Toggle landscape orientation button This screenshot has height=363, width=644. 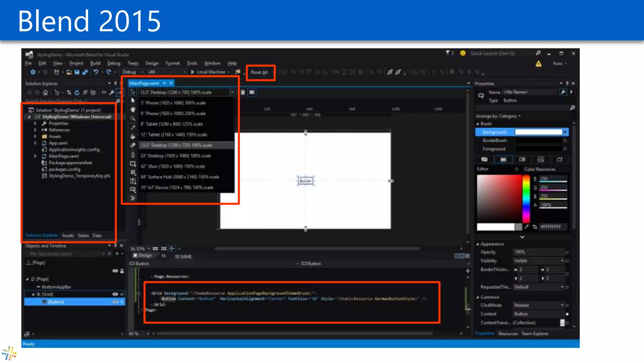252,92
